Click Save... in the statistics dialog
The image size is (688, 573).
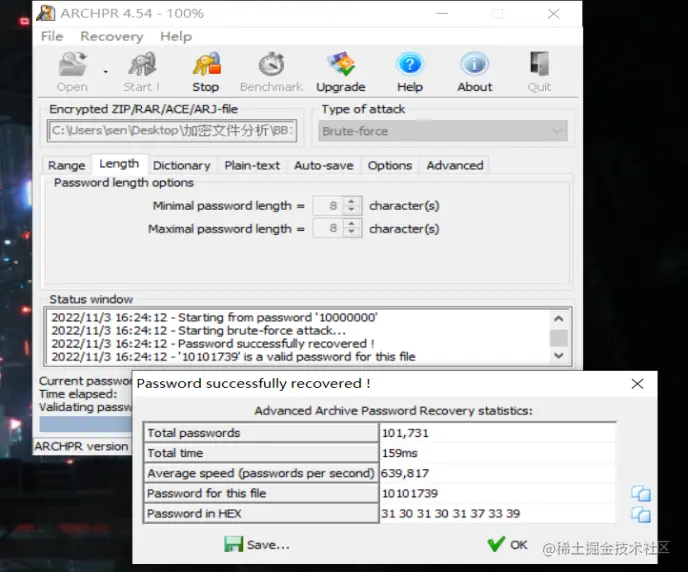(x=257, y=544)
